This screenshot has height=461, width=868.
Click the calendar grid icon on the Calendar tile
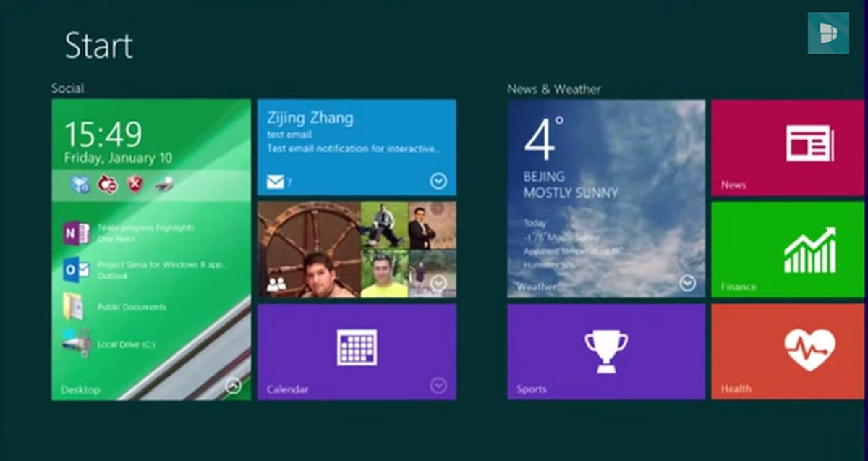[x=357, y=348]
